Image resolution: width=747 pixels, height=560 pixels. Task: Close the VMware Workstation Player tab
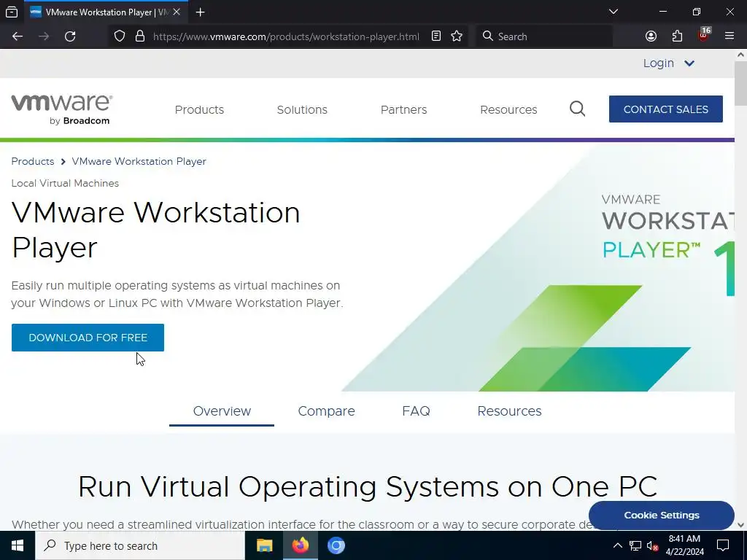tap(177, 12)
